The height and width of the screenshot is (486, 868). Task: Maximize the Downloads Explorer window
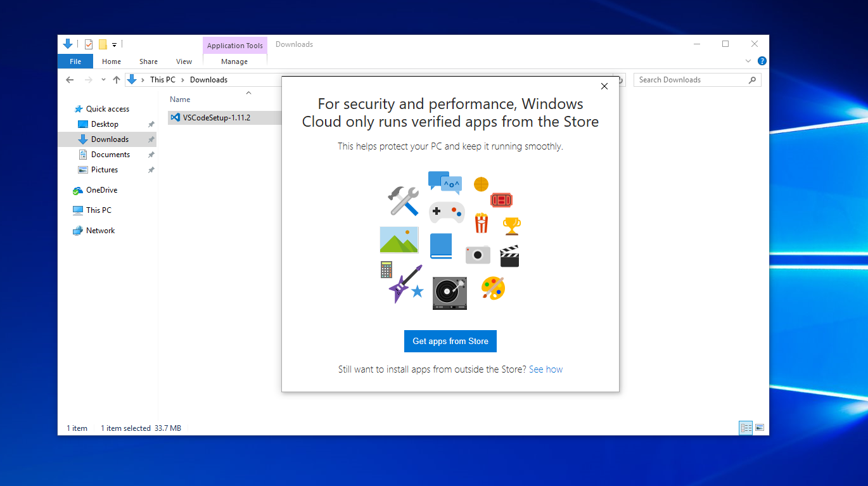[x=725, y=44]
